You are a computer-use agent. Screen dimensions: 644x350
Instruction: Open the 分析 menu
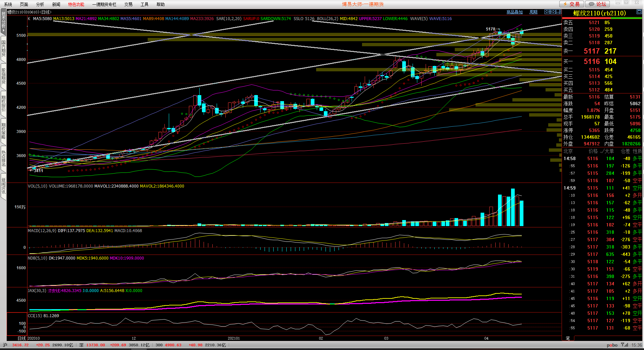(x=40, y=4)
